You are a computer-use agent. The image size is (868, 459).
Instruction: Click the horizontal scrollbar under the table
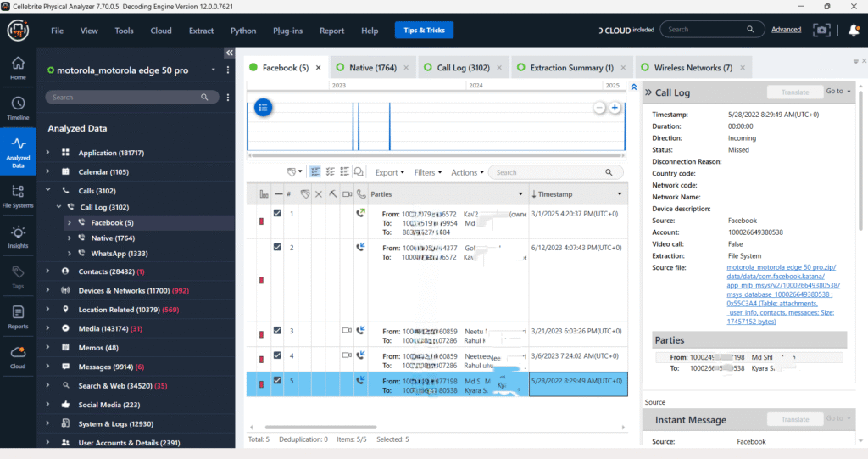[320, 428]
